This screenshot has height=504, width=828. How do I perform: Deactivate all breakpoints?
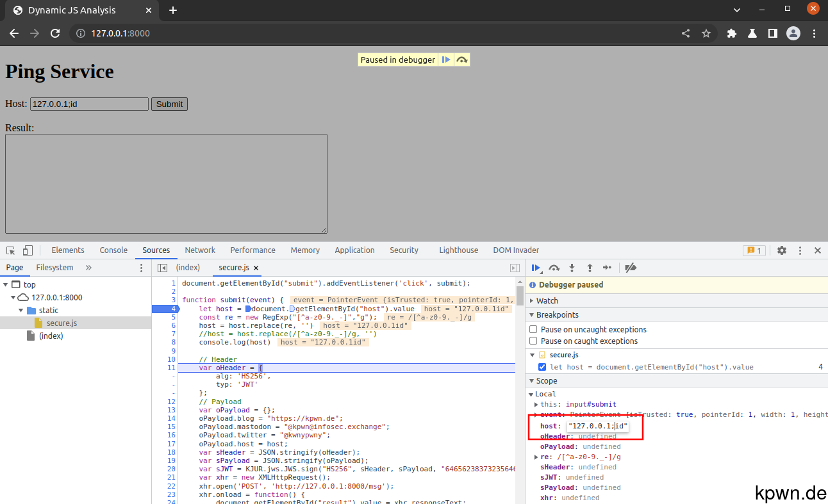coord(631,268)
